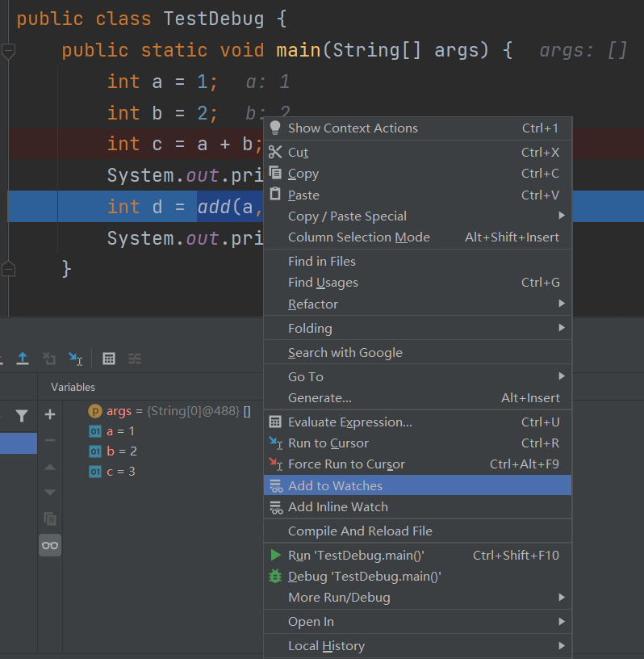
Task: Click the Run to Cursor toolbar icon
Action: click(75, 359)
